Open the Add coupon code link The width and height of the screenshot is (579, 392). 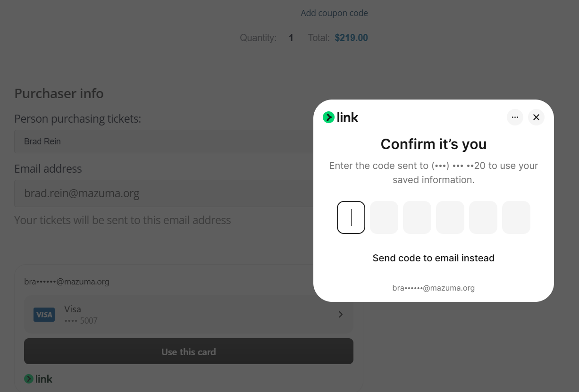point(334,13)
